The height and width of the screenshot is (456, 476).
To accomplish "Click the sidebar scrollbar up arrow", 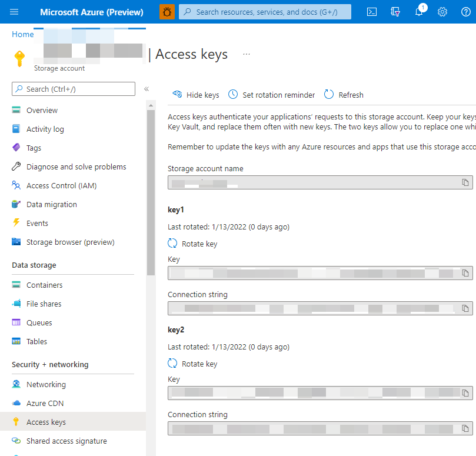I will [x=151, y=105].
